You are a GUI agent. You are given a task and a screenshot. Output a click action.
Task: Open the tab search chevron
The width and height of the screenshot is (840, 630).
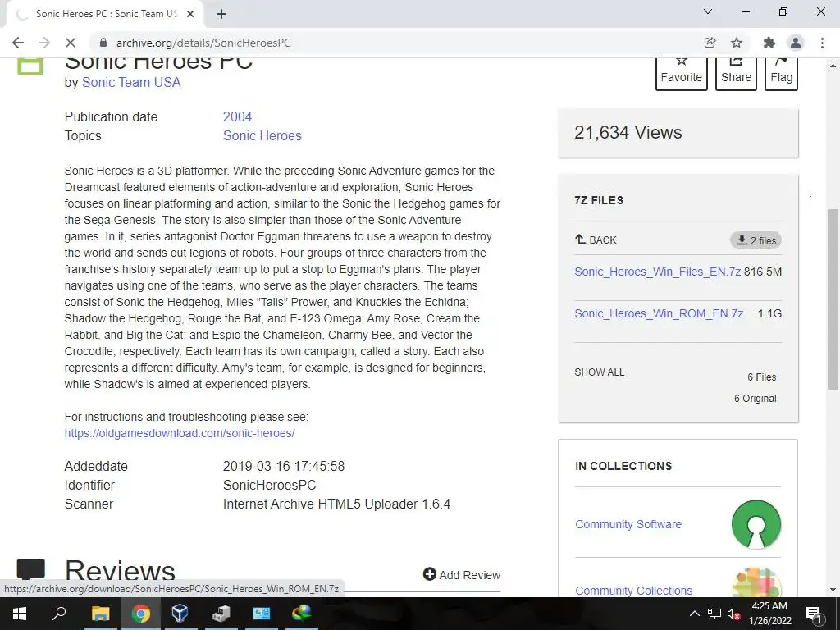click(x=708, y=11)
